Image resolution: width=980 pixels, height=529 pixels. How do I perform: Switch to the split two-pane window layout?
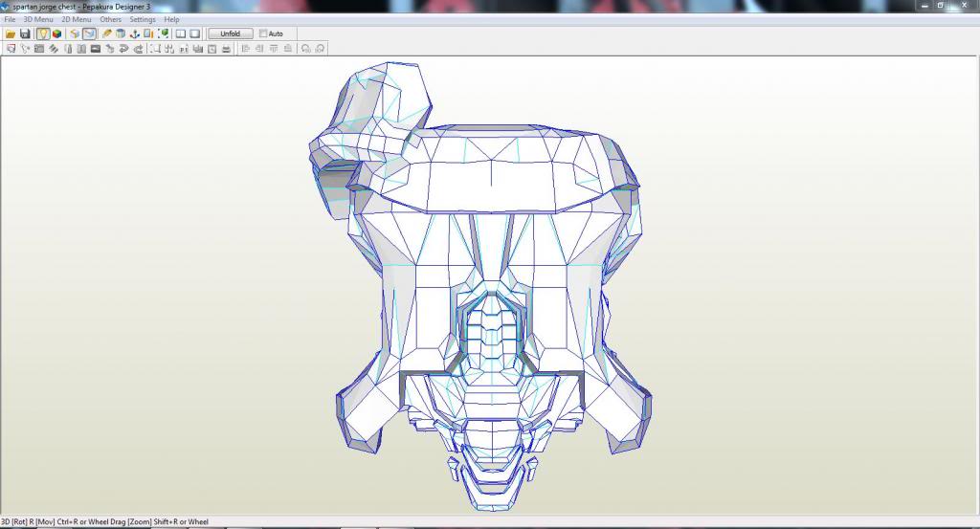[181, 33]
